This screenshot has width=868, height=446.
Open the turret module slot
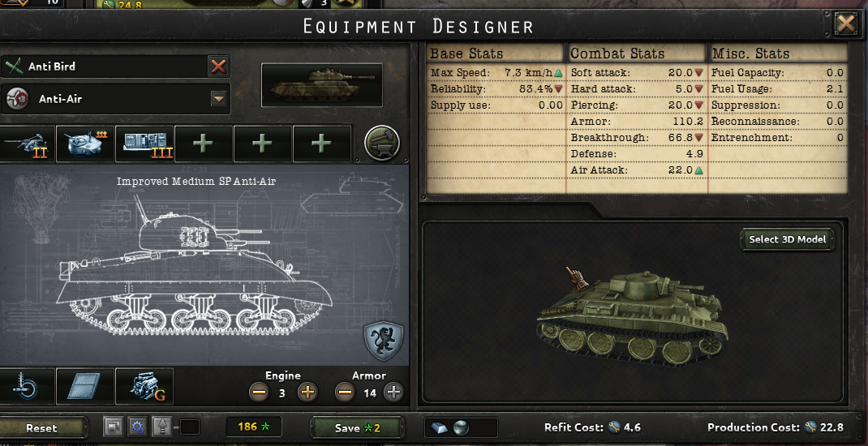click(x=85, y=144)
